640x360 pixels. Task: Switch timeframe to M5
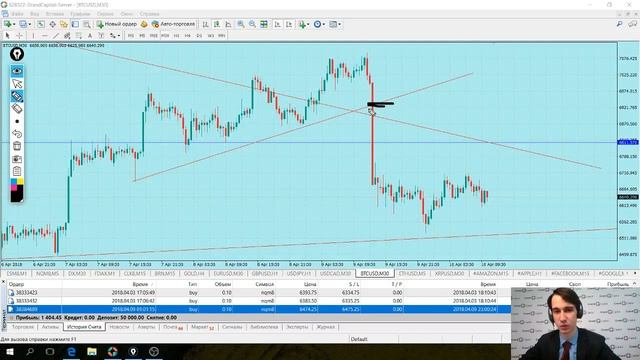click(142, 36)
